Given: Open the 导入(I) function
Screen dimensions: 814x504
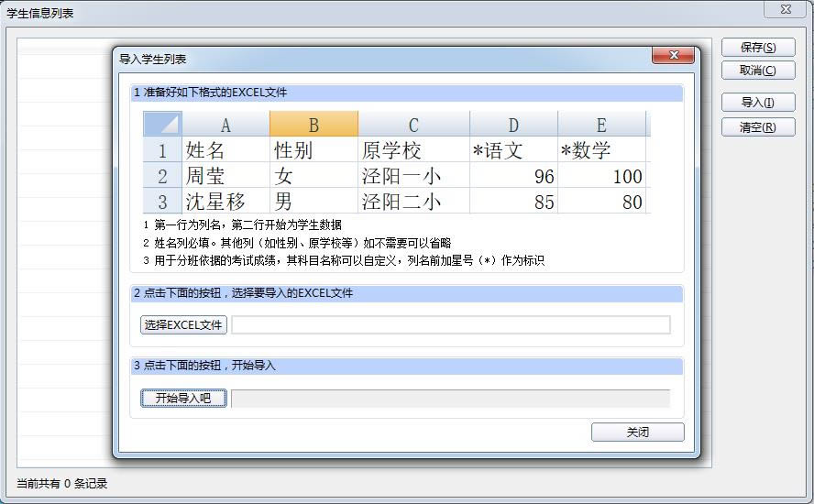Looking at the screenshot, I should (758, 103).
